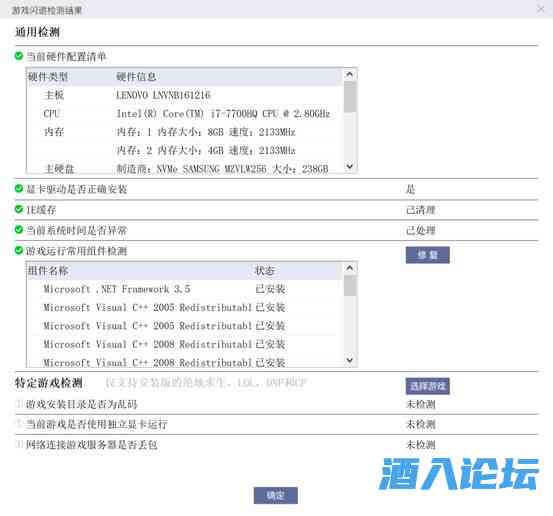
Task: Click the IE缓存 label
Action: pos(41,210)
